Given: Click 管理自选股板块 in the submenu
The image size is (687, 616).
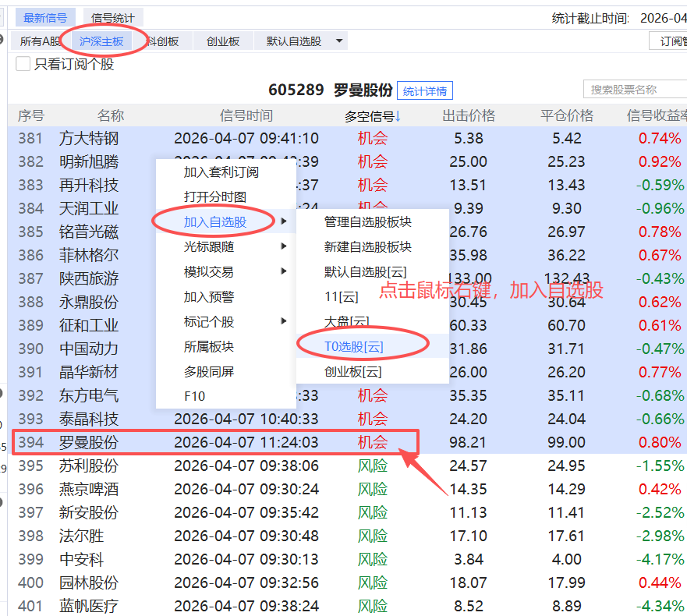Looking at the screenshot, I should pyautogui.click(x=367, y=222).
